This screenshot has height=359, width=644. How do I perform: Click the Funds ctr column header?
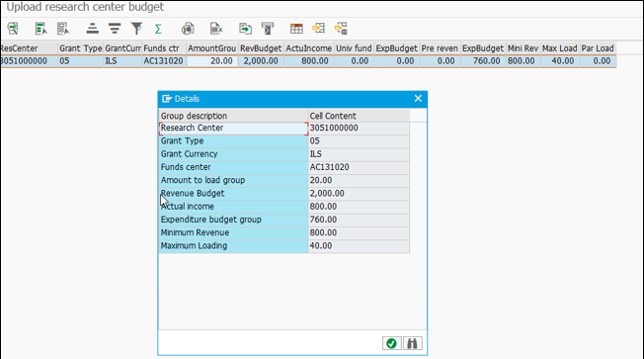[x=164, y=48]
